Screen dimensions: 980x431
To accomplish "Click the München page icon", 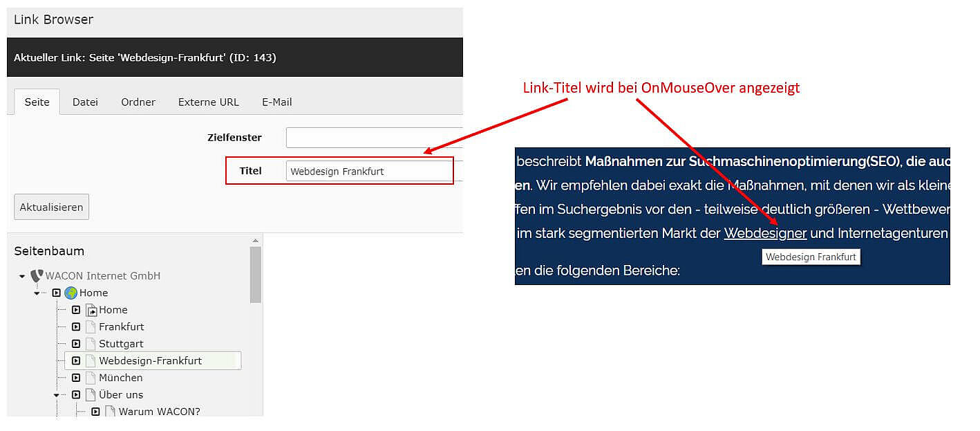I will 90,378.
